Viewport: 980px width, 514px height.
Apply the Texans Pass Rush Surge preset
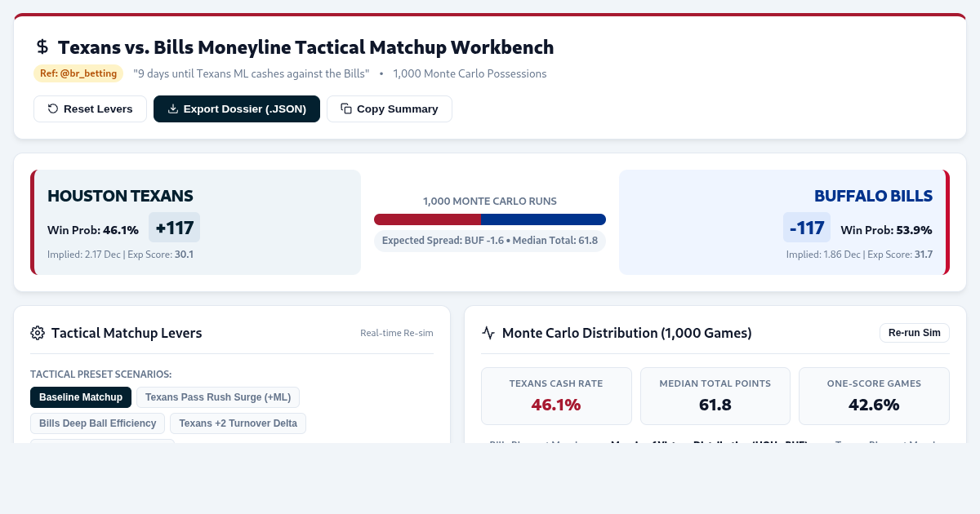point(218,397)
